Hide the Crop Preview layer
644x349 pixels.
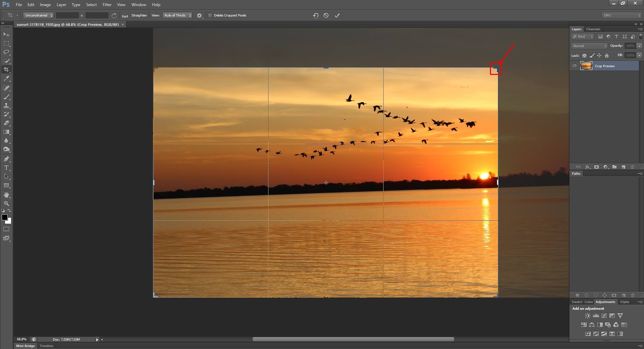[x=574, y=66]
